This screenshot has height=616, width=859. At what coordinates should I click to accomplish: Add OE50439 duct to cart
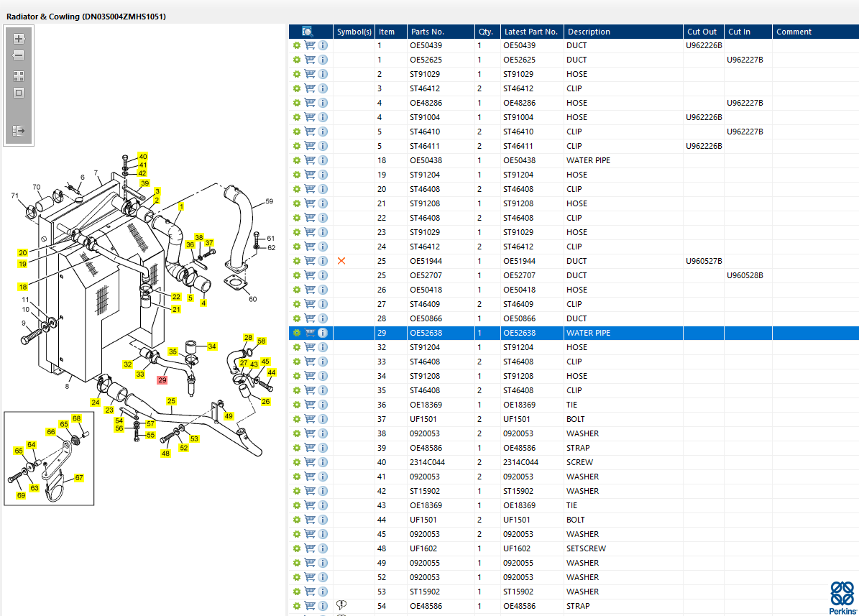click(310, 45)
